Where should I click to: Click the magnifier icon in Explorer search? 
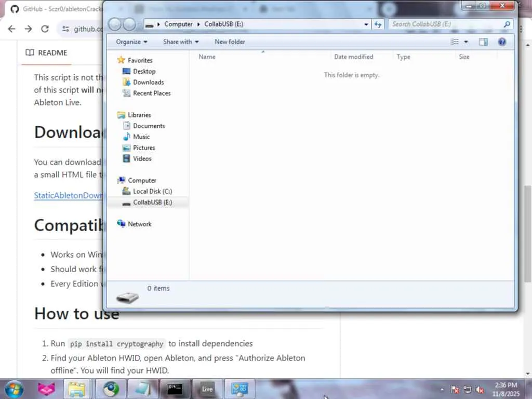[x=507, y=24]
